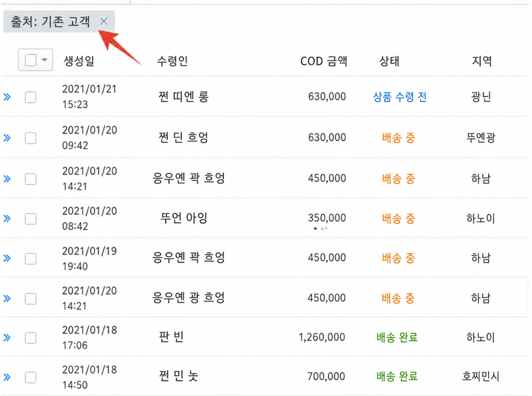The height and width of the screenshot is (396, 532).
Task: Sort by the COD 금액 column header
Action: point(324,61)
